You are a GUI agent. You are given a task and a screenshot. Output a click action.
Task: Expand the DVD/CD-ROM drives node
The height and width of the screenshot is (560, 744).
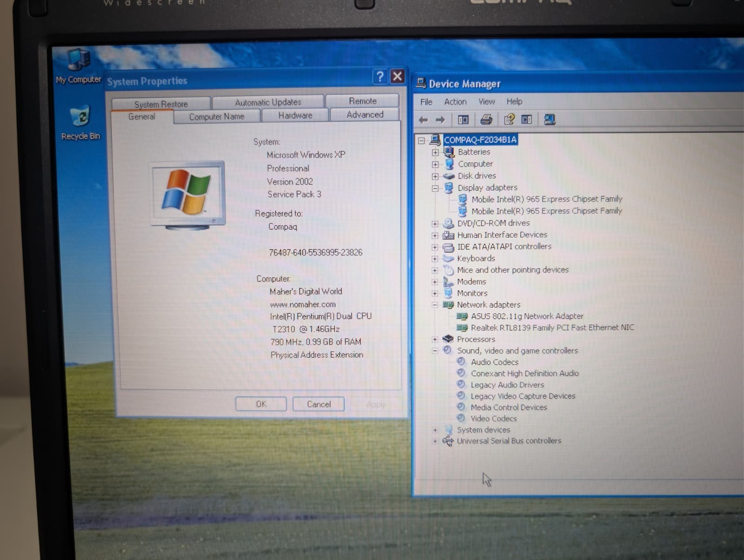coord(435,224)
